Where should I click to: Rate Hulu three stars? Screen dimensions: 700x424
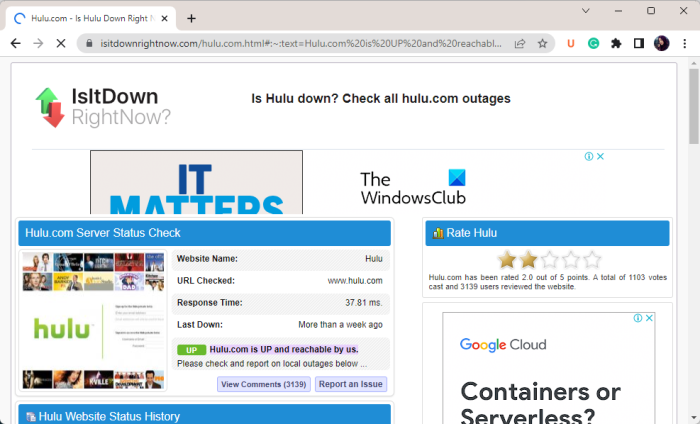click(550, 260)
